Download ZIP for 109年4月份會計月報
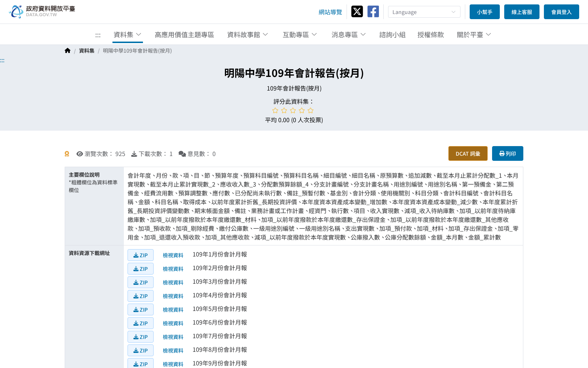The width and height of the screenshot is (588, 368). (140, 296)
